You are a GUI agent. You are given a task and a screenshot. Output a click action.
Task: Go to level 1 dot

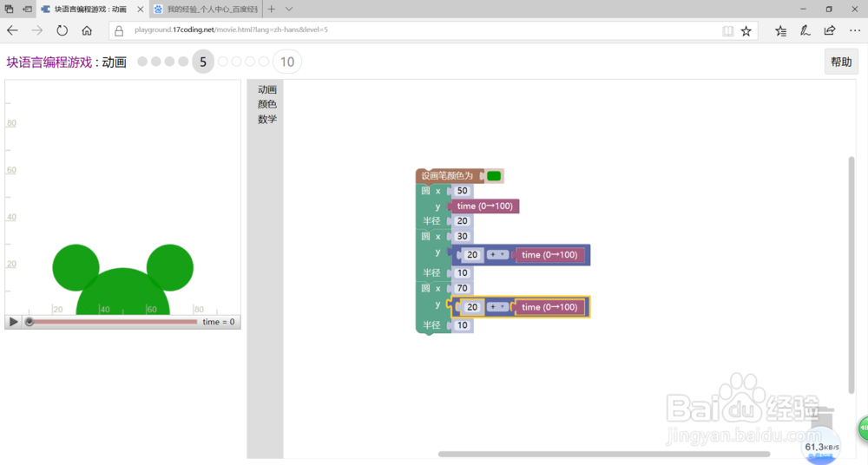(x=142, y=62)
